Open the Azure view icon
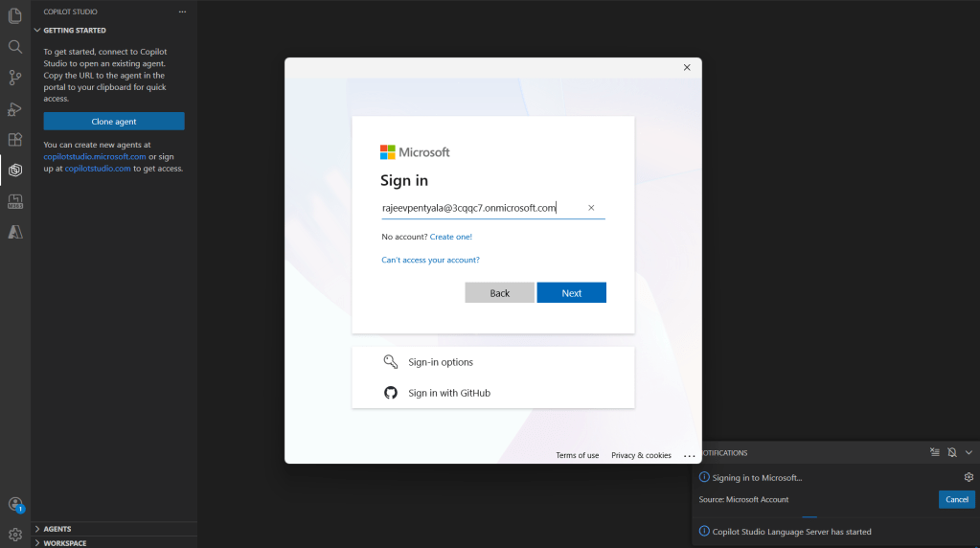 (15, 232)
